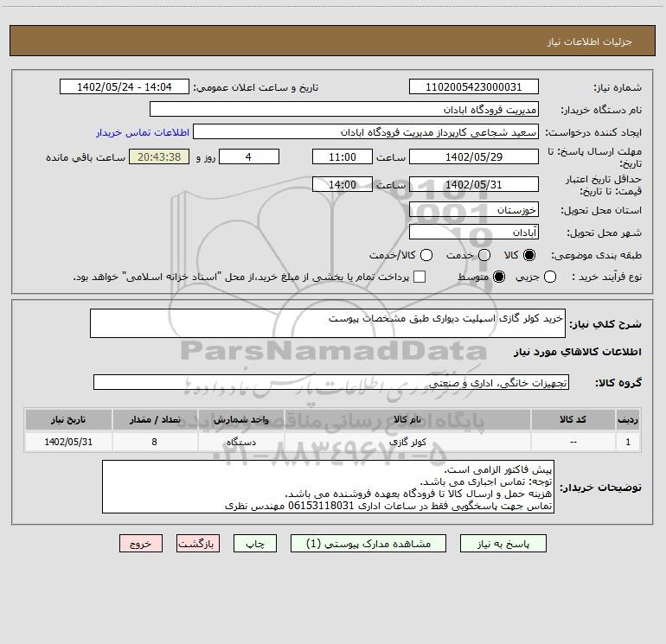Screen dimensions: 666x644
Task: Click the response deadline date 1402/05/29
Action: (x=474, y=156)
